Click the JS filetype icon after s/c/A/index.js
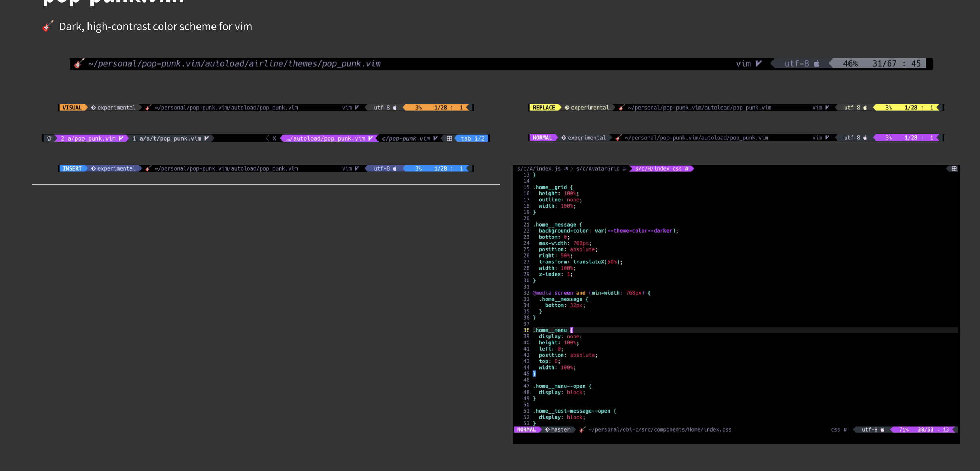Image resolution: width=980 pixels, height=471 pixels. 566,168
